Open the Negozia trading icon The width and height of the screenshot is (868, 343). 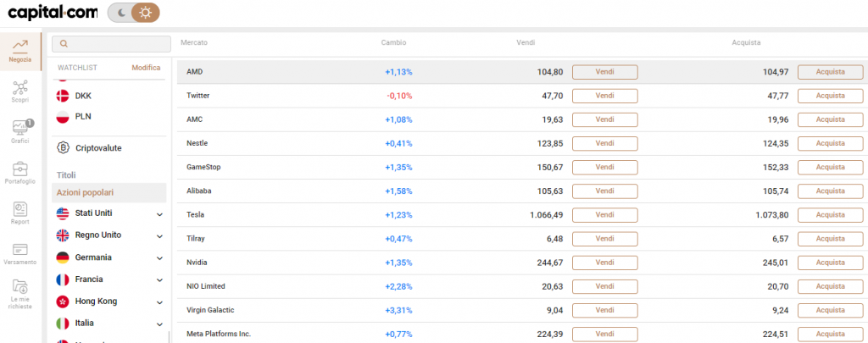tap(20, 46)
